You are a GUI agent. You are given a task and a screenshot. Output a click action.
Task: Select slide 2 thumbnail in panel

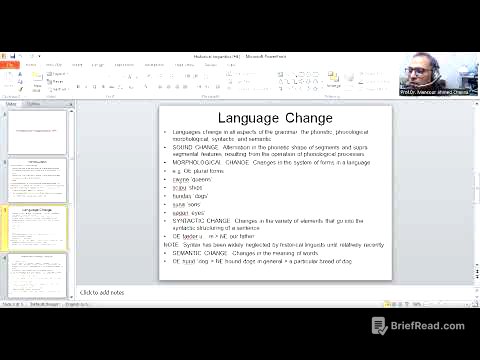[37, 180]
